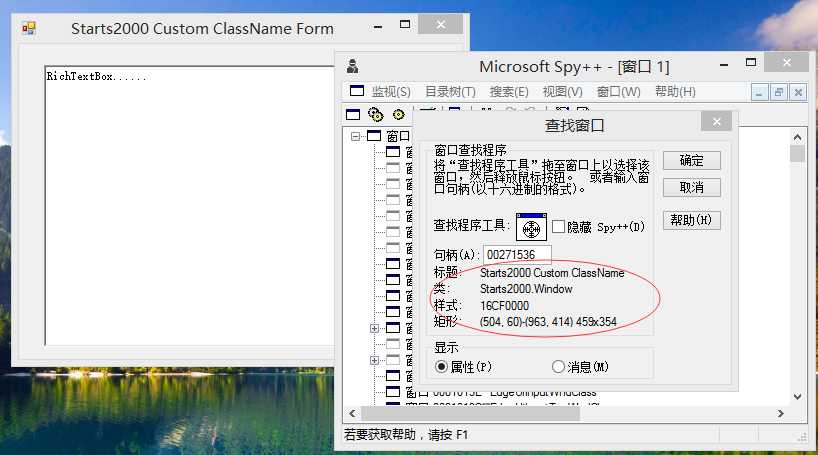Confirm with the 确定 button
The width and height of the screenshot is (818, 455).
pyautogui.click(x=692, y=160)
